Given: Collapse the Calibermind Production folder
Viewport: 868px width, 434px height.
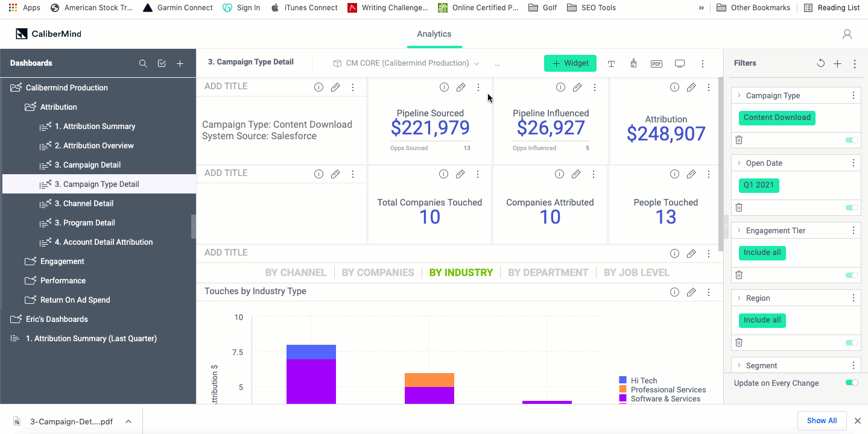Looking at the screenshot, I should [16, 88].
